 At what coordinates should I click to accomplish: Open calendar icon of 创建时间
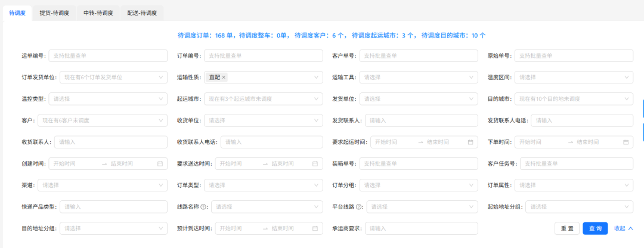pyautogui.click(x=160, y=164)
